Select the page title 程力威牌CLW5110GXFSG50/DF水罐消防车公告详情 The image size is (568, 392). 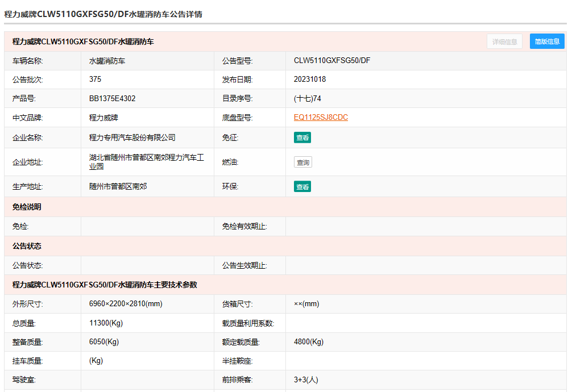[x=103, y=14]
